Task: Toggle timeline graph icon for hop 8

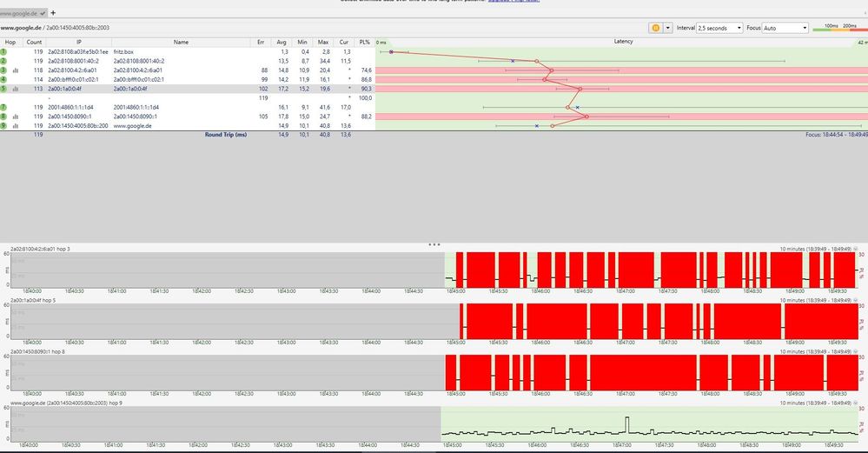Action: pyautogui.click(x=16, y=117)
